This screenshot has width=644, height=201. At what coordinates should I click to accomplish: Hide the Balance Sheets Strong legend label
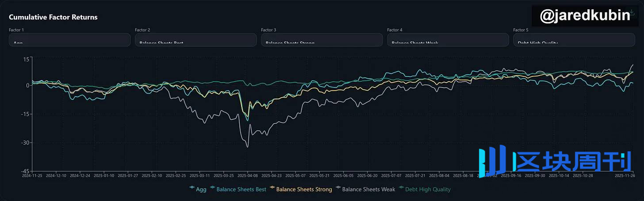pos(304,190)
